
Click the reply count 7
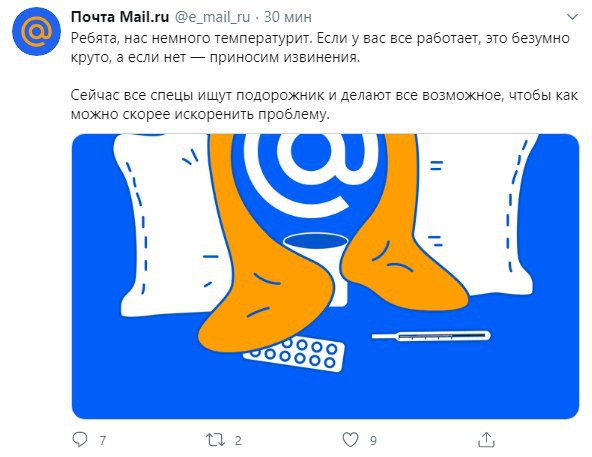pyautogui.click(x=102, y=440)
